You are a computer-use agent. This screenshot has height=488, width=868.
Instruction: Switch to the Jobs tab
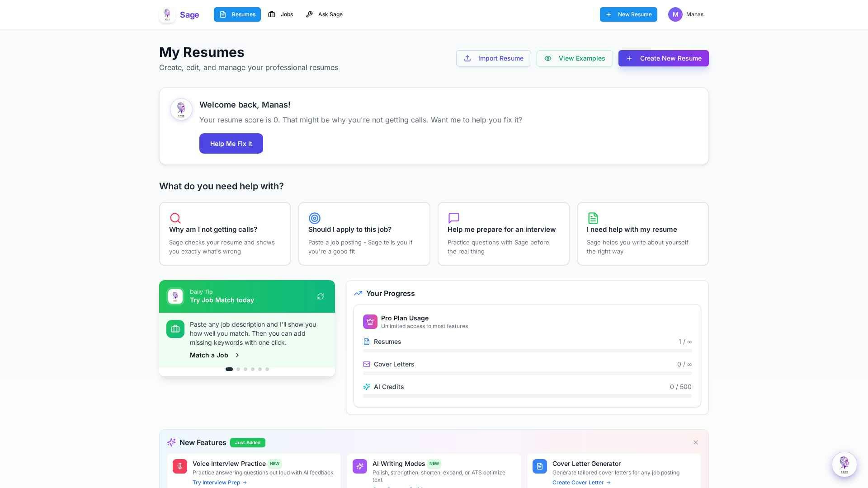coord(280,14)
